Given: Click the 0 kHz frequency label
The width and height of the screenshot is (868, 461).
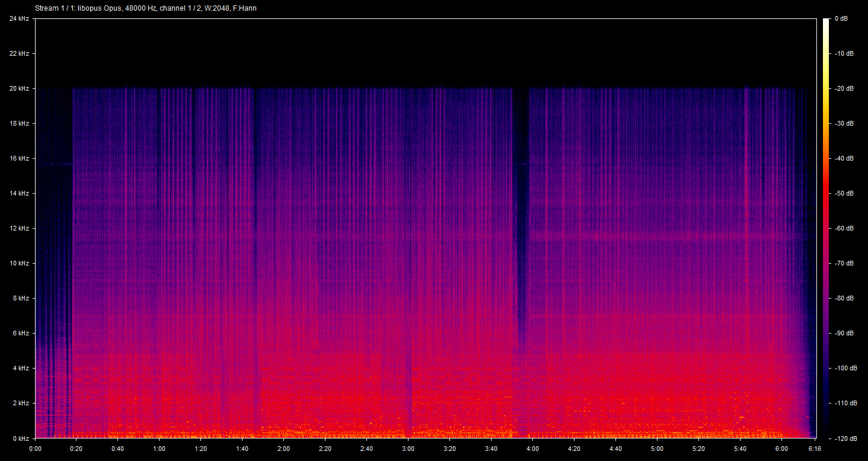Looking at the screenshot, I should pyautogui.click(x=20, y=438).
